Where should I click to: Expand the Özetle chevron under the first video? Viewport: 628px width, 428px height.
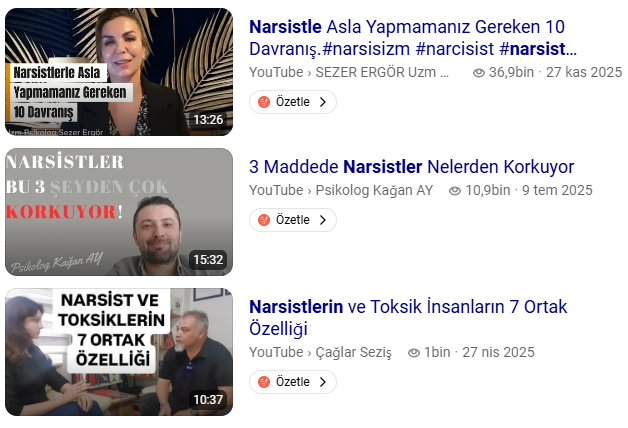tap(323, 102)
